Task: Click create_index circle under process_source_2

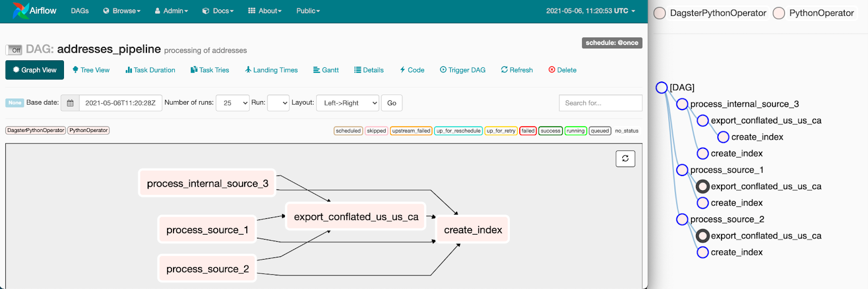Action: (703, 252)
